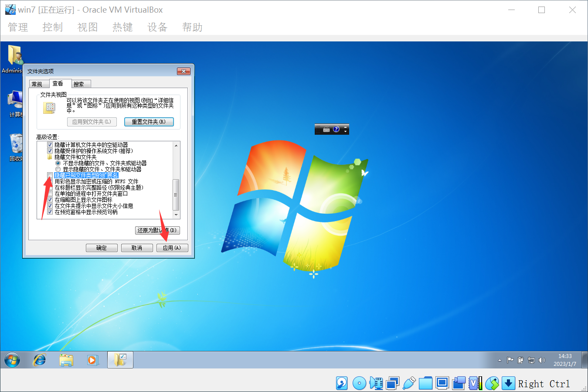Open the Windows 7 Start menu

pos(12,360)
